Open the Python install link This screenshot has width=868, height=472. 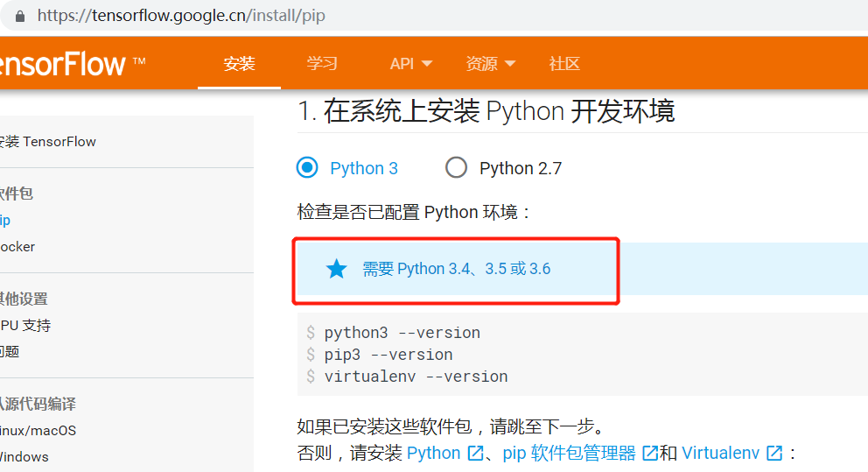pos(433,453)
